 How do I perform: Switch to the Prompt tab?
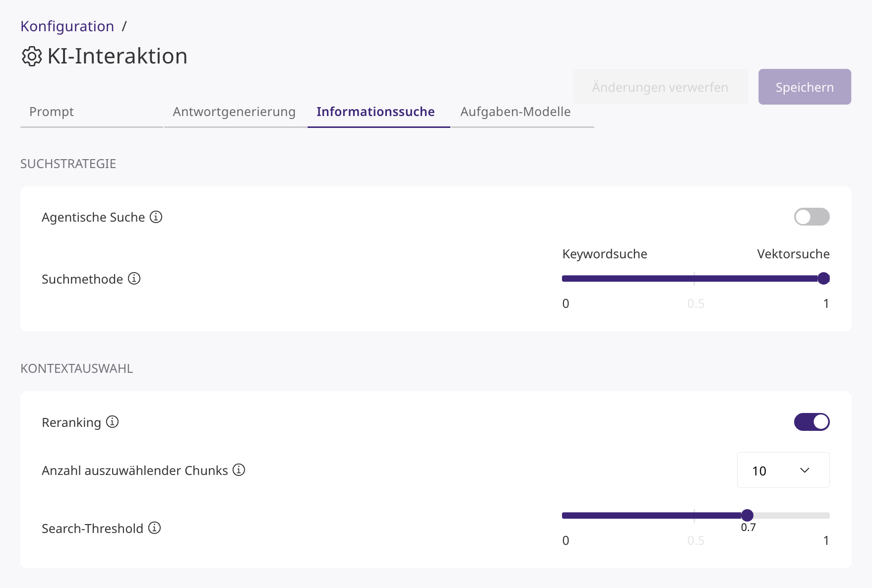[x=92, y=112]
